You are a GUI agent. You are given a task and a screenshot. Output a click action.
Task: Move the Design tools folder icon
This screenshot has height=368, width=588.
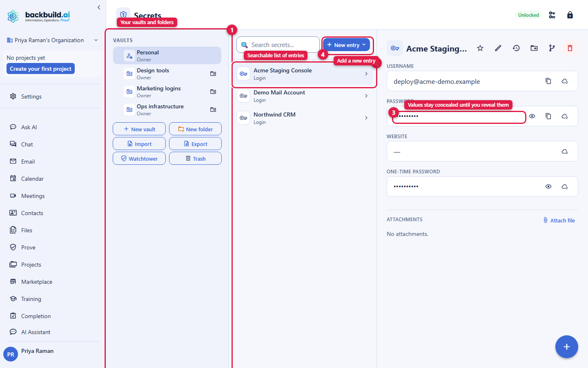tap(213, 74)
